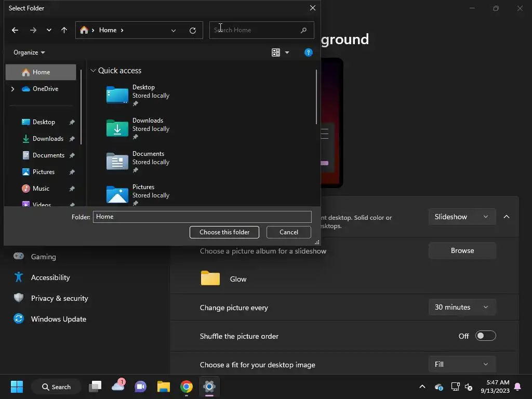Open the help button
The image size is (532, 399).
(309, 52)
